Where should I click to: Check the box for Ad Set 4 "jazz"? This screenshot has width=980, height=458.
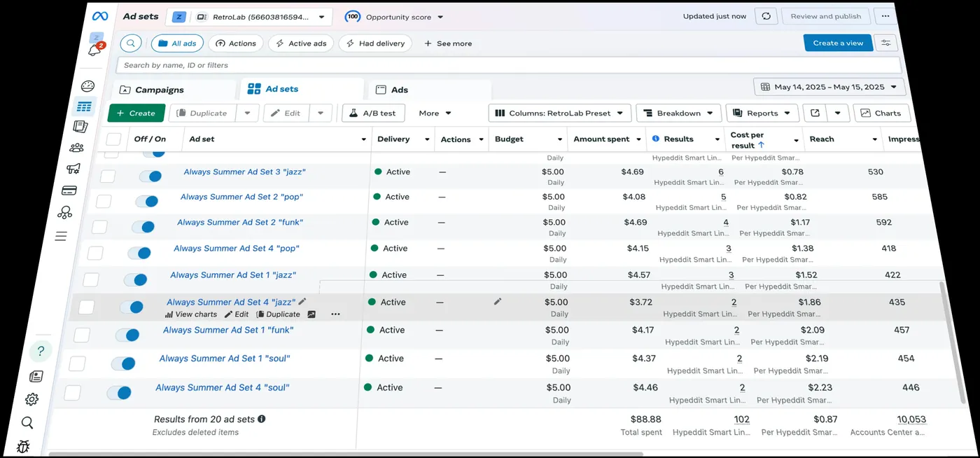click(86, 307)
